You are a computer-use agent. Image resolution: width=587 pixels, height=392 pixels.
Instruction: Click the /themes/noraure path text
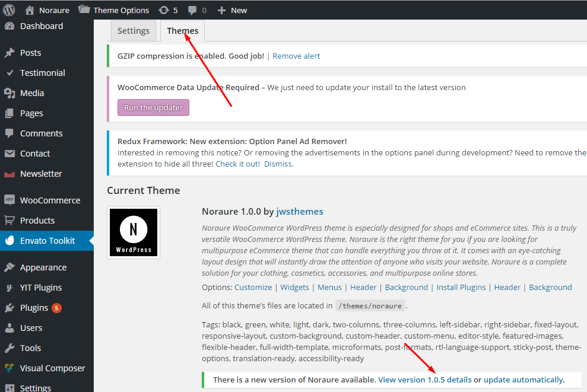pyautogui.click(x=370, y=306)
